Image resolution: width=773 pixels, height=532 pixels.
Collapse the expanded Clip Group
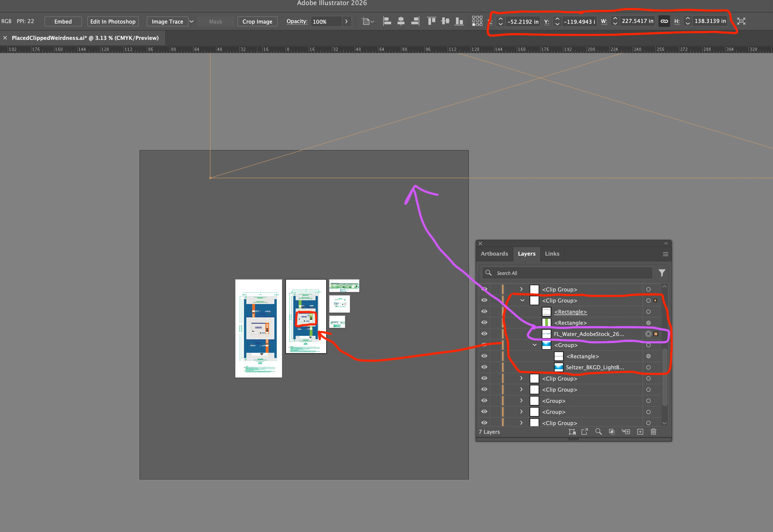pyautogui.click(x=522, y=300)
